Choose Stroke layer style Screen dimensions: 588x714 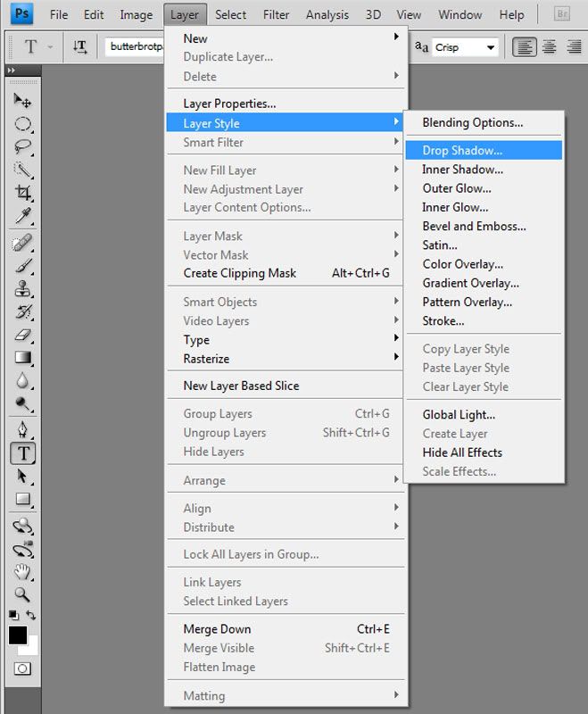484,321
